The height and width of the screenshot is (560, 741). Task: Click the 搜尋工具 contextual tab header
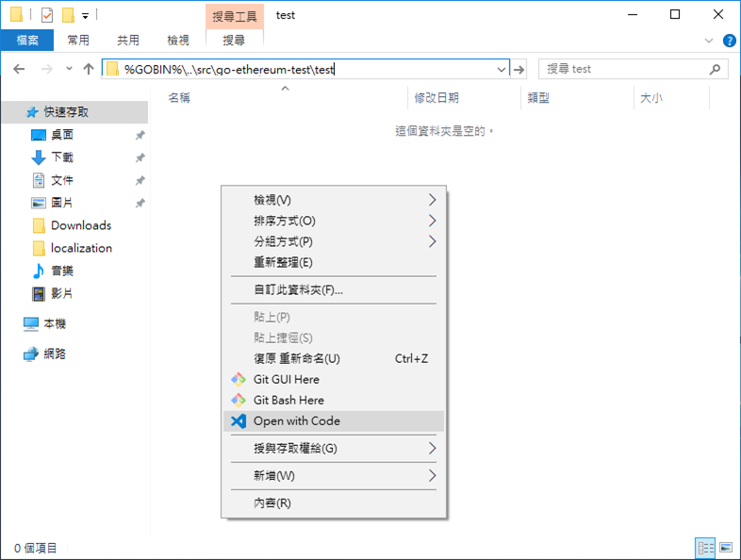[235, 17]
